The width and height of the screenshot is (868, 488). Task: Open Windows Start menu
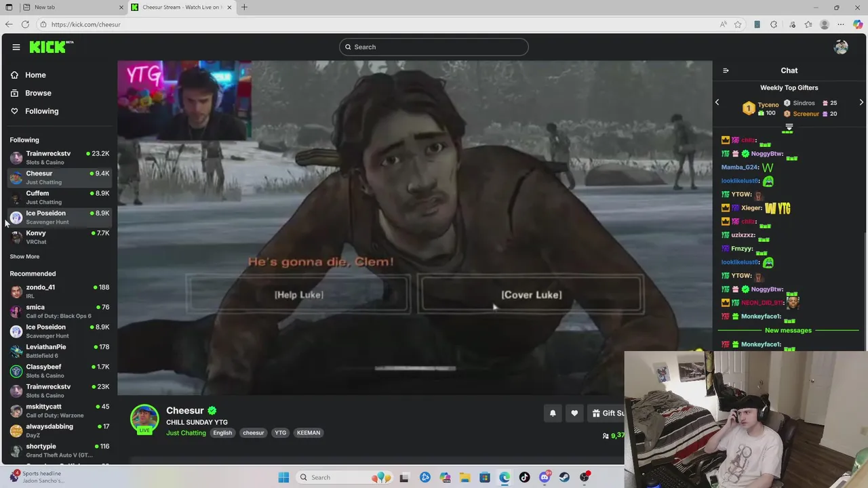click(x=283, y=477)
